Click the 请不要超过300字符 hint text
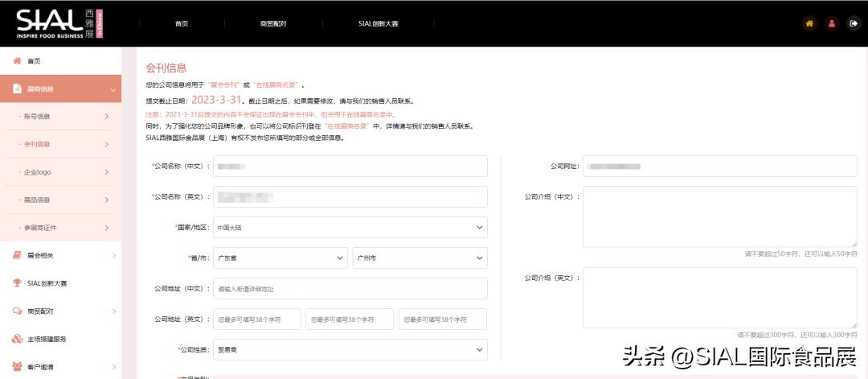 [797, 336]
